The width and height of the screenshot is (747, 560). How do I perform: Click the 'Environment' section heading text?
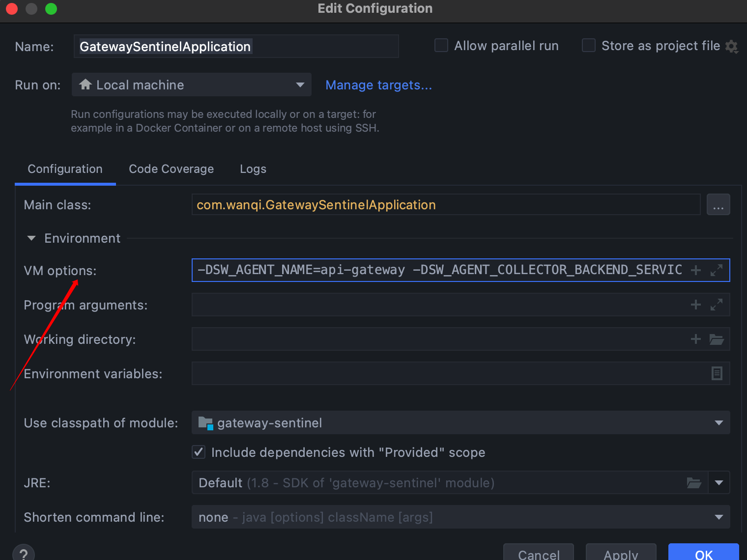(x=82, y=238)
